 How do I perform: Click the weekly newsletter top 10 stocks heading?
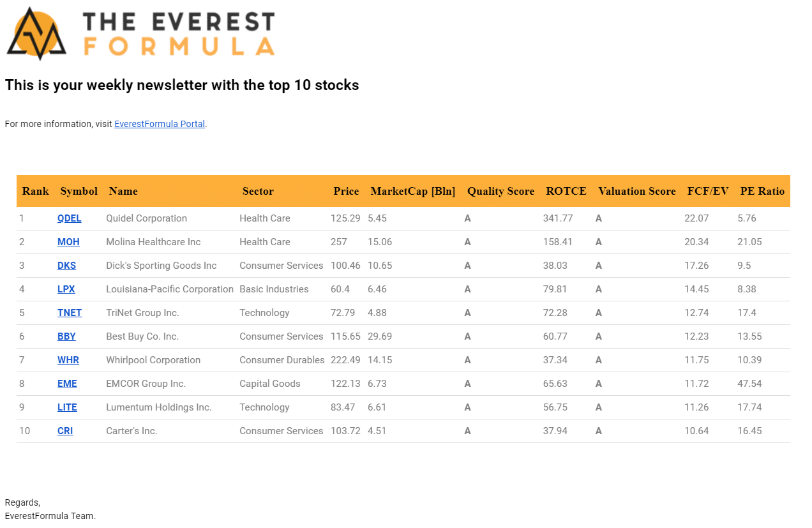[x=182, y=85]
